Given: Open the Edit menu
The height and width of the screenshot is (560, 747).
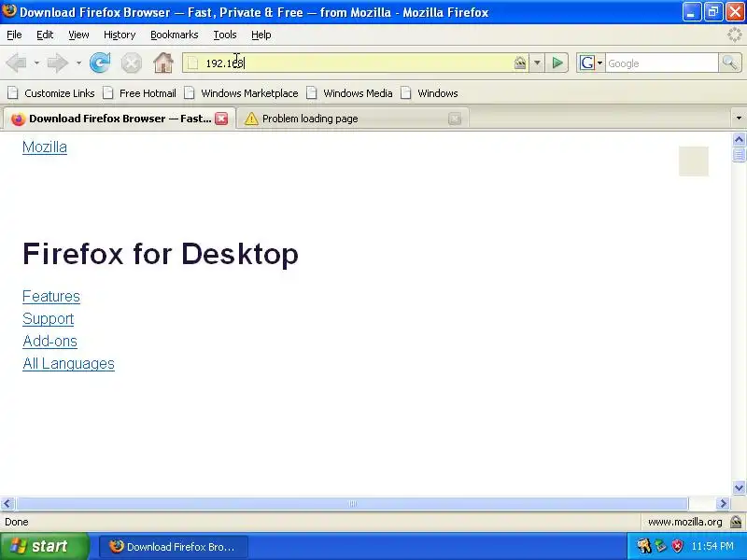Looking at the screenshot, I should tap(45, 35).
